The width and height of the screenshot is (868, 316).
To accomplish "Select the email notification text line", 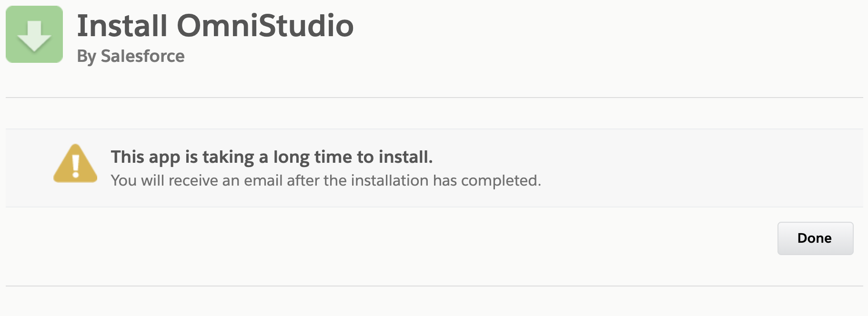I will point(326,180).
